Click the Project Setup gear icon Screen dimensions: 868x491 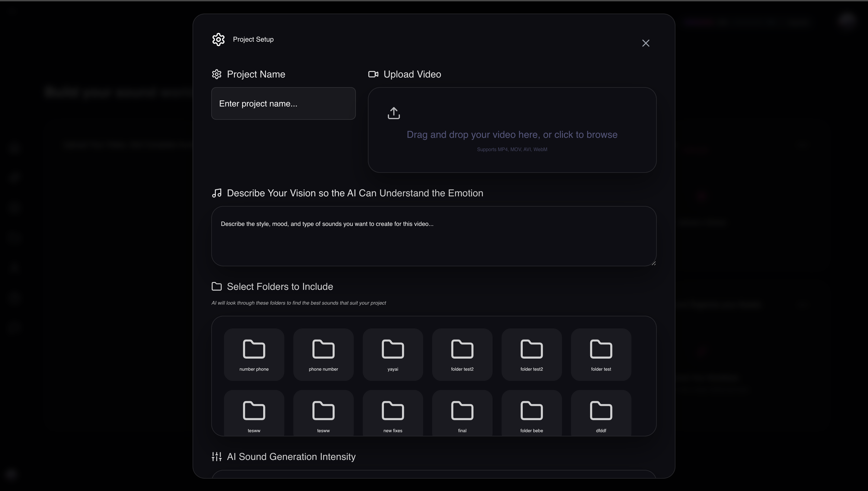[218, 40]
